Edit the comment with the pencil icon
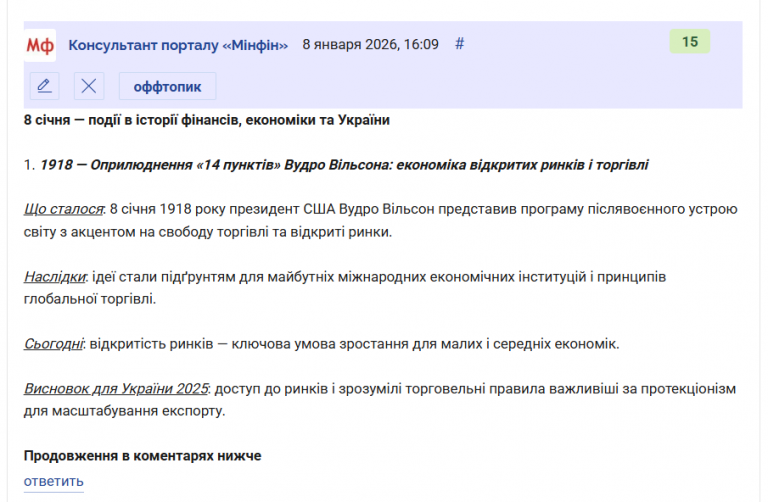The height and width of the screenshot is (502, 768). [x=45, y=86]
